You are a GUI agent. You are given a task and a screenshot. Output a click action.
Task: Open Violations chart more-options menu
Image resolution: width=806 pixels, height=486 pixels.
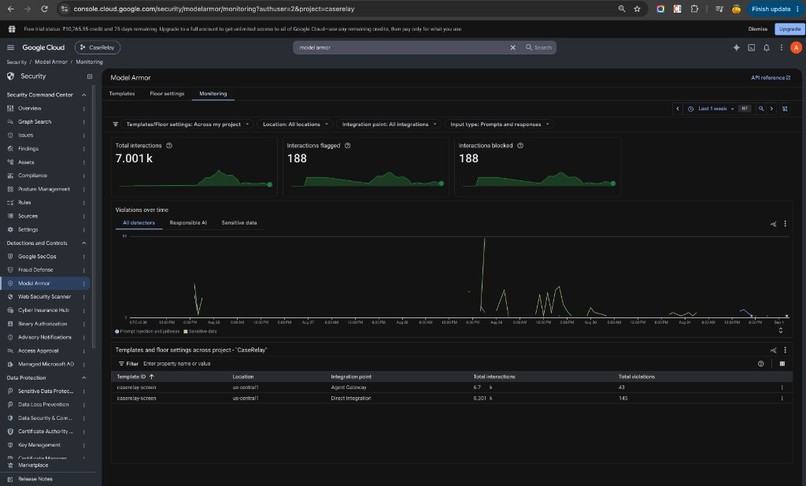[x=785, y=224]
